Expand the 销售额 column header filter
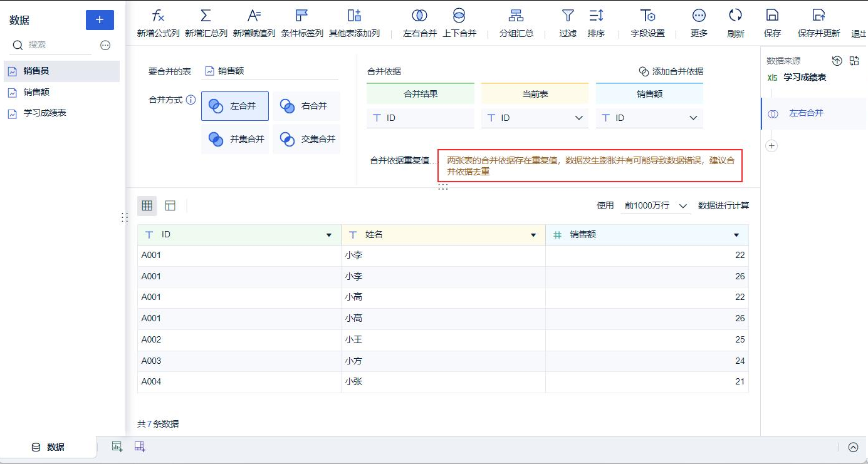This screenshot has height=464, width=868. tap(735, 234)
